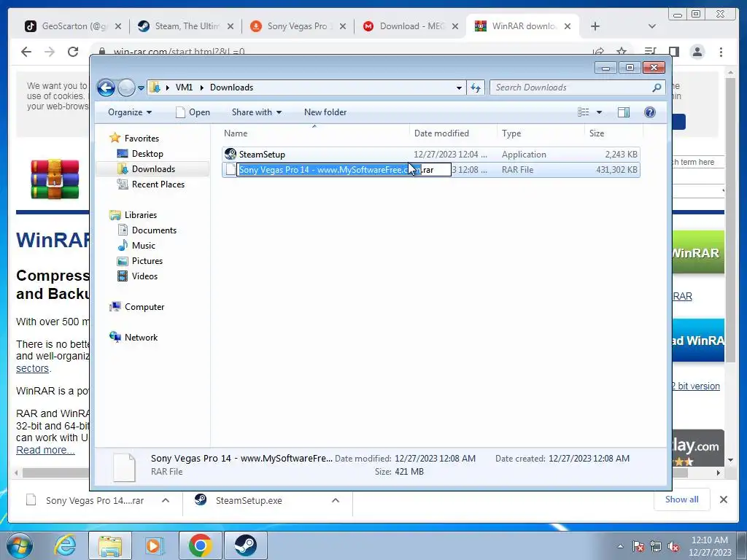Sort by the Size column header
The width and height of the screenshot is (747, 560).
(614, 133)
